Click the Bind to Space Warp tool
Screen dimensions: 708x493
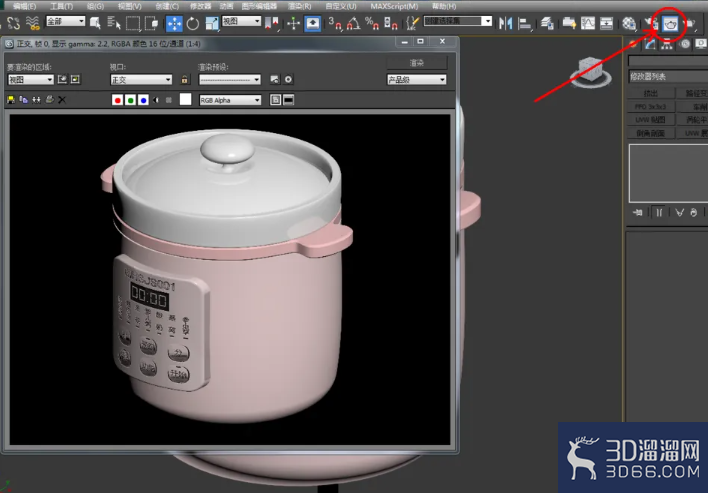coord(33,23)
